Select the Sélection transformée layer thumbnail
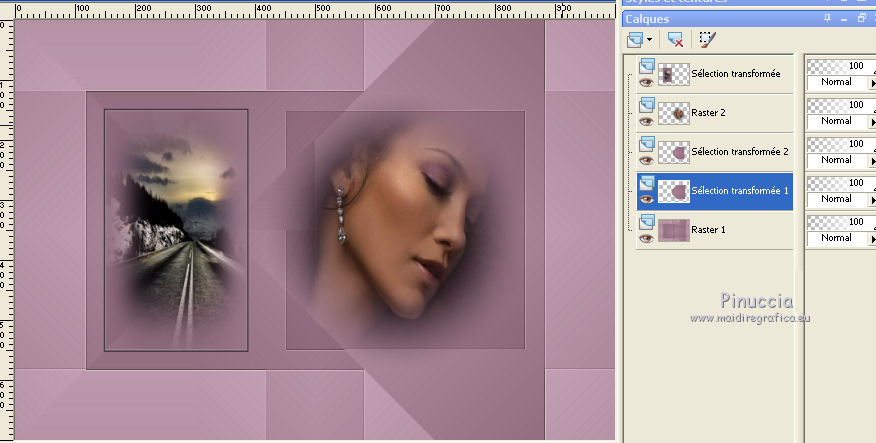Viewport: 876px width, 443px height. click(674, 74)
